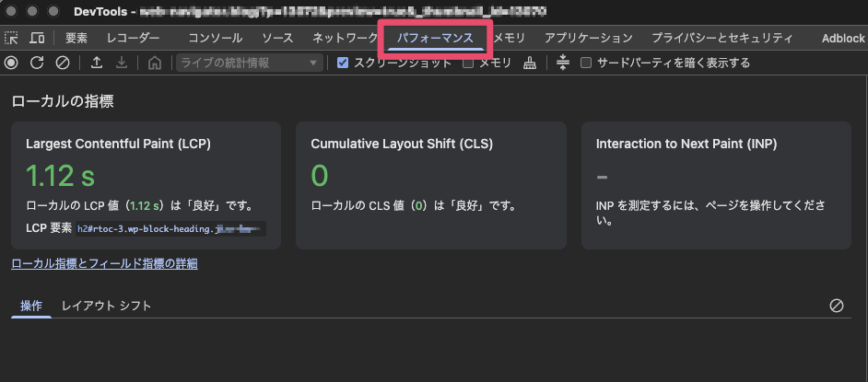868x382 pixels.
Task: Open the ネットワーク tab
Action: (x=345, y=38)
